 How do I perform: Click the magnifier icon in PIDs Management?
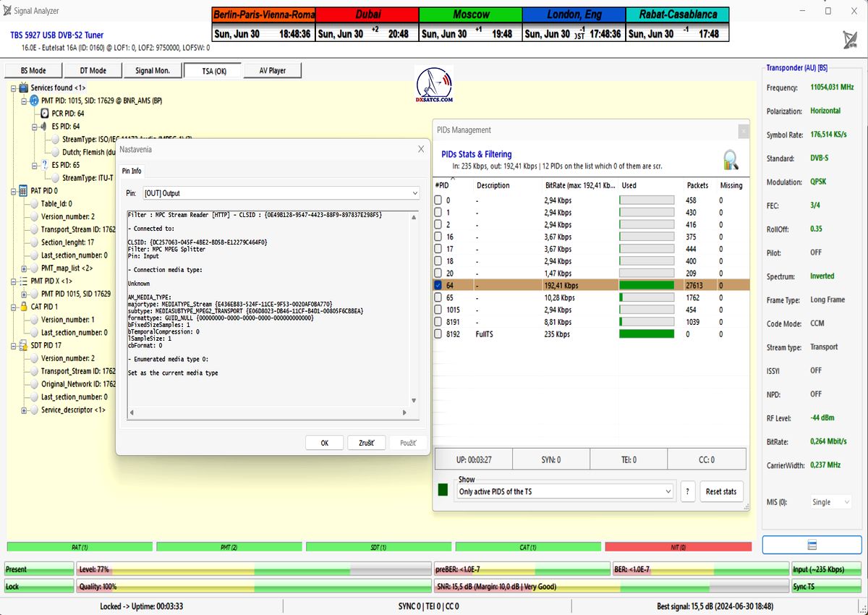click(730, 159)
